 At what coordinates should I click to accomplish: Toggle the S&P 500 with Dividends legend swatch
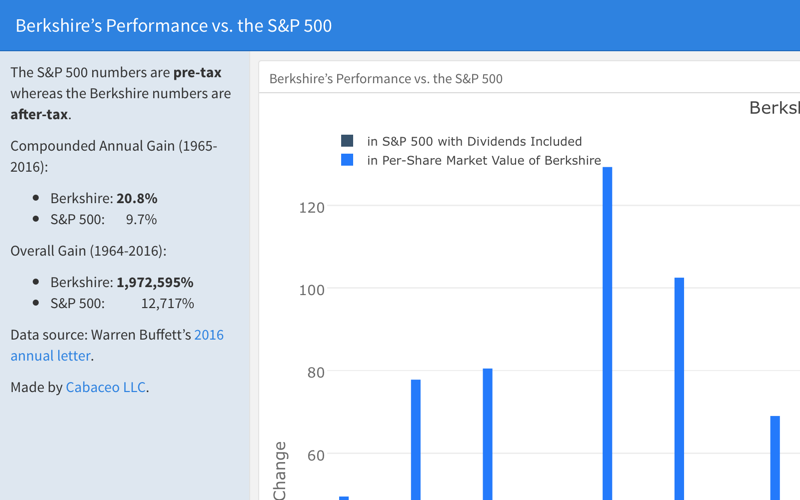(x=347, y=141)
